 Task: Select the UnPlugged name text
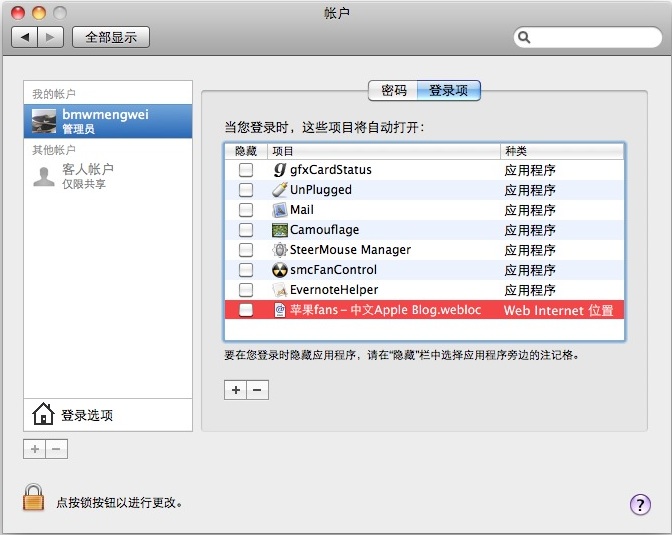[x=321, y=189]
